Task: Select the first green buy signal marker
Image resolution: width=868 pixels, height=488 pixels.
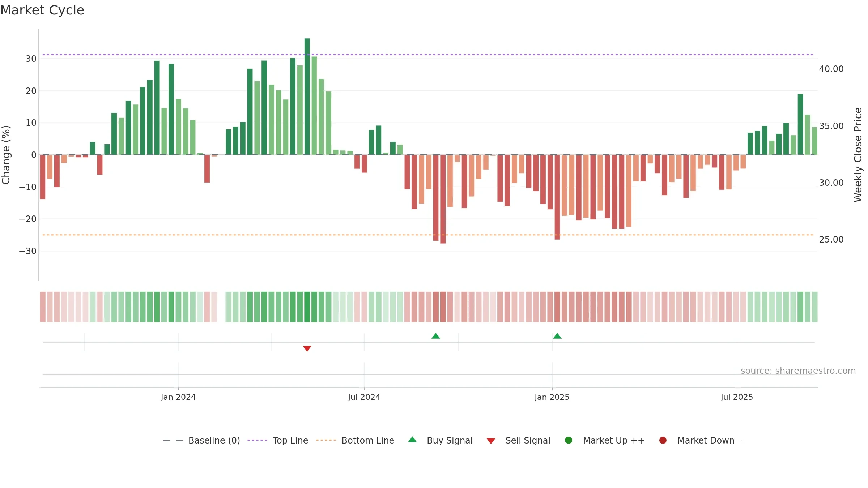Action: (x=436, y=336)
